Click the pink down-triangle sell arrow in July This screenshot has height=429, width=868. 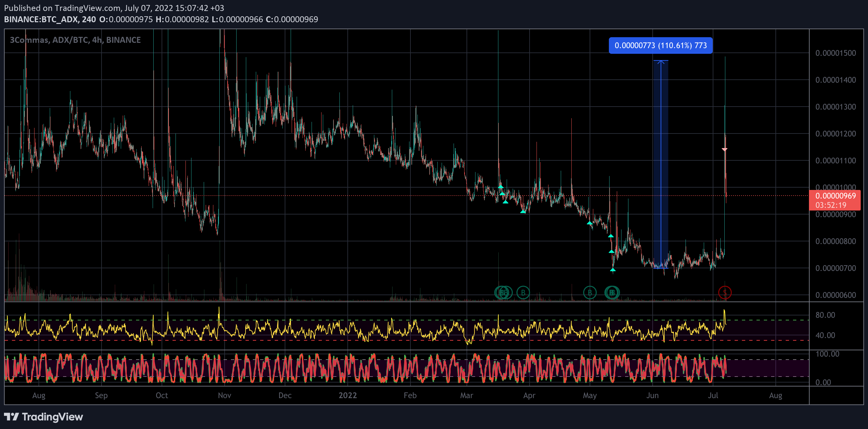point(724,149)
